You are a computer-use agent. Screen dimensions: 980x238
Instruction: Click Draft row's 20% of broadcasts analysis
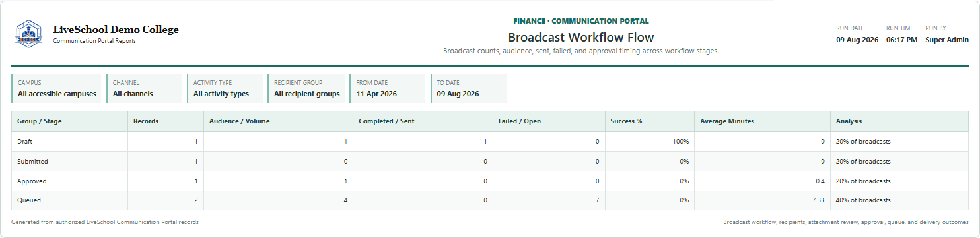[x=863, y=141]
